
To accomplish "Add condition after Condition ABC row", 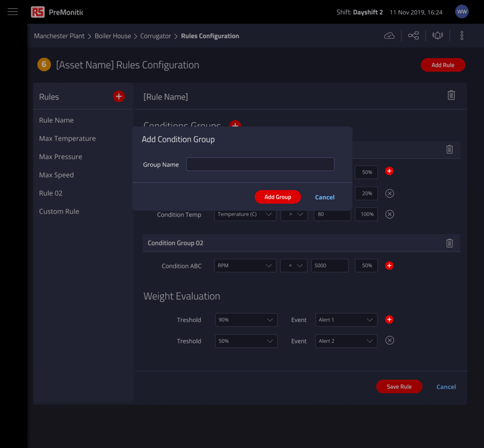I will pos(389,266).
